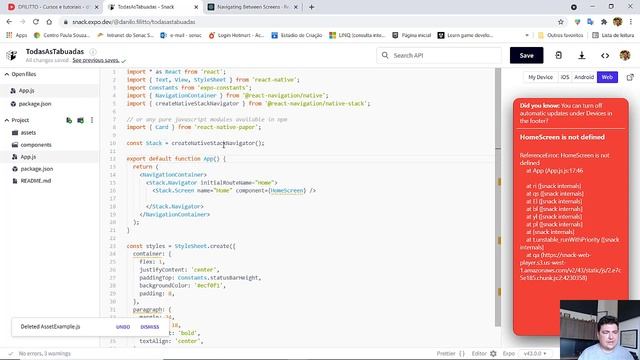Open the Expo version v43.0.0 dropdown
Screen dimensions: 640x360
(535, 353)
